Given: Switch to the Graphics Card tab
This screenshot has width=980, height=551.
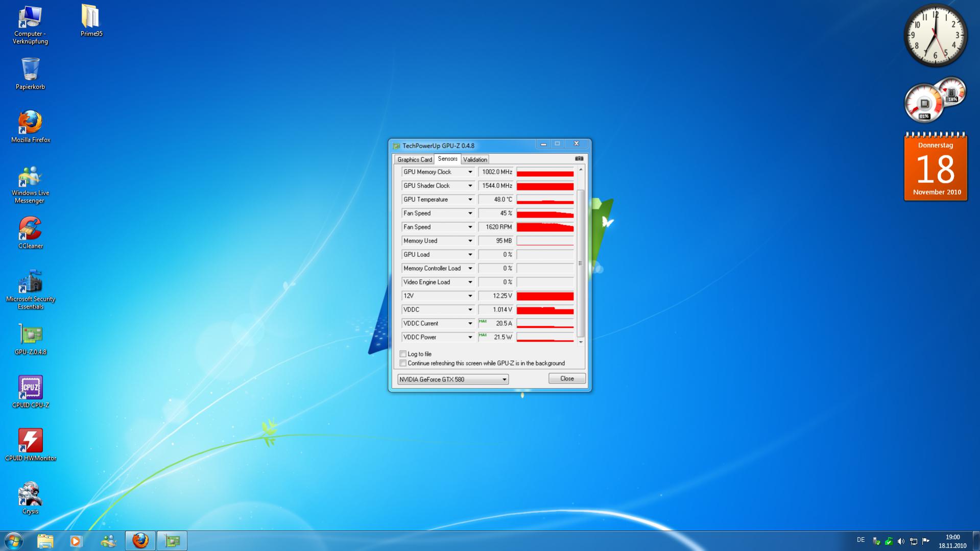Looking at the screenshot, I should [x=415, y=160].
